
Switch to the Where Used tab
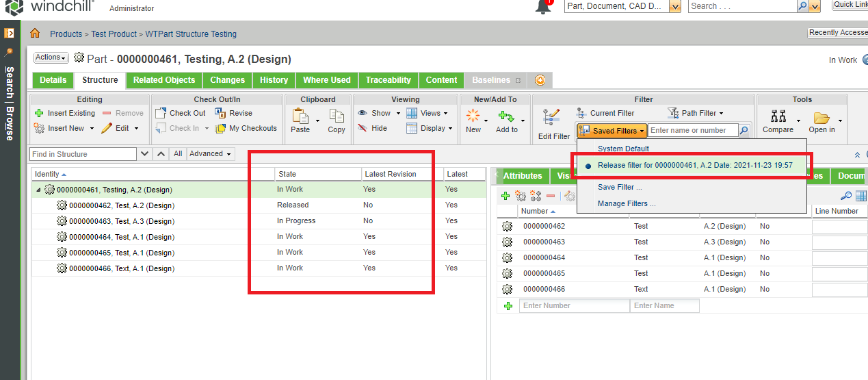pyautogui.click(x=326, y=80)
